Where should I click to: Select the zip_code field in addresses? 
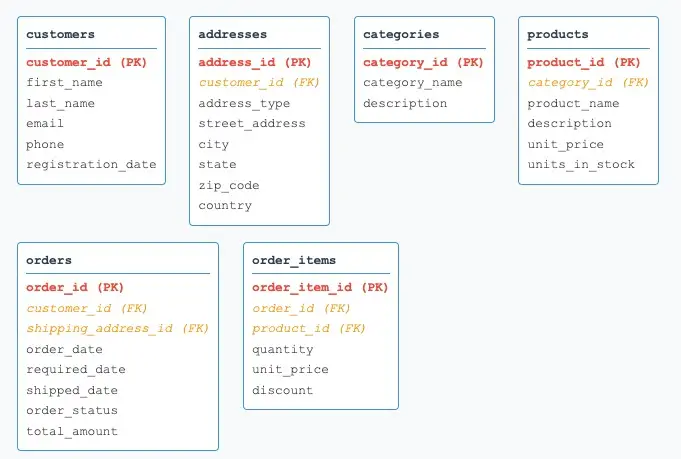coord(229,185)
